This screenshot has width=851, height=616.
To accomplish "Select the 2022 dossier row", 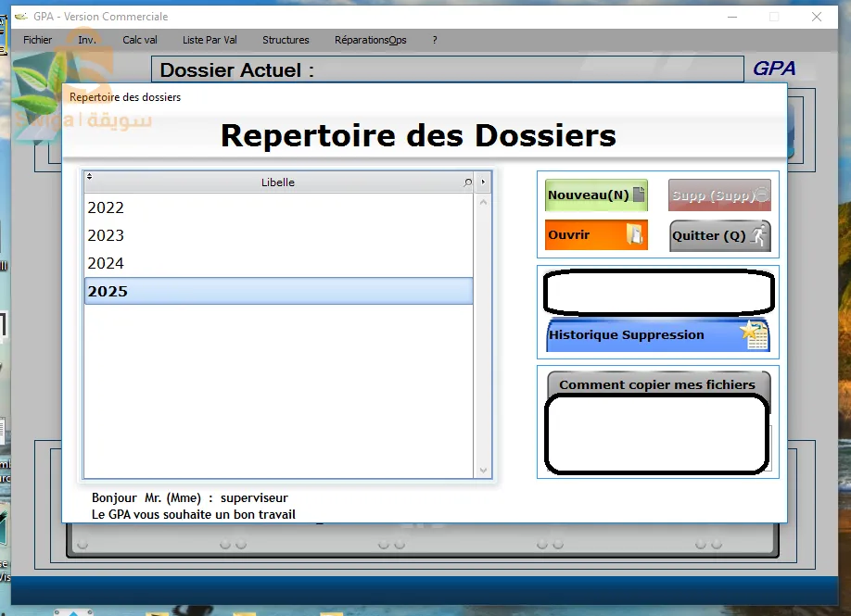I will [278, 207].
